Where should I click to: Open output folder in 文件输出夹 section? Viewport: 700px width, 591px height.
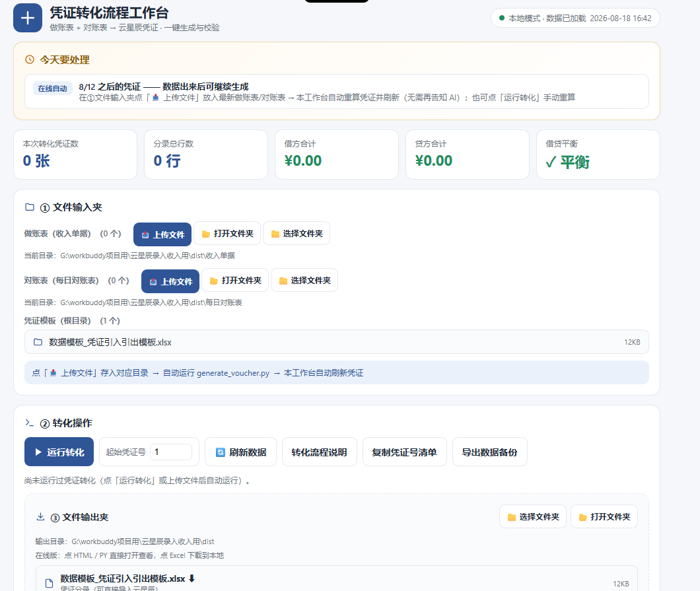click(x=604, y=516)
